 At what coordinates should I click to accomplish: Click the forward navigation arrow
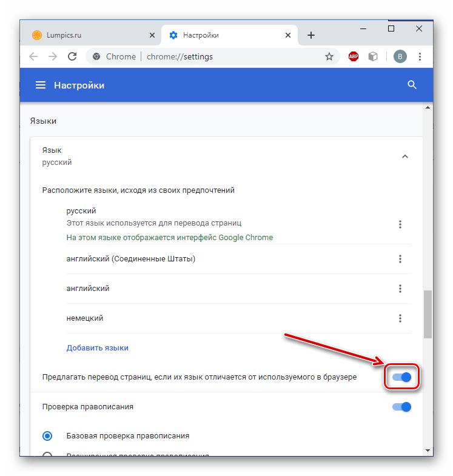53,56
